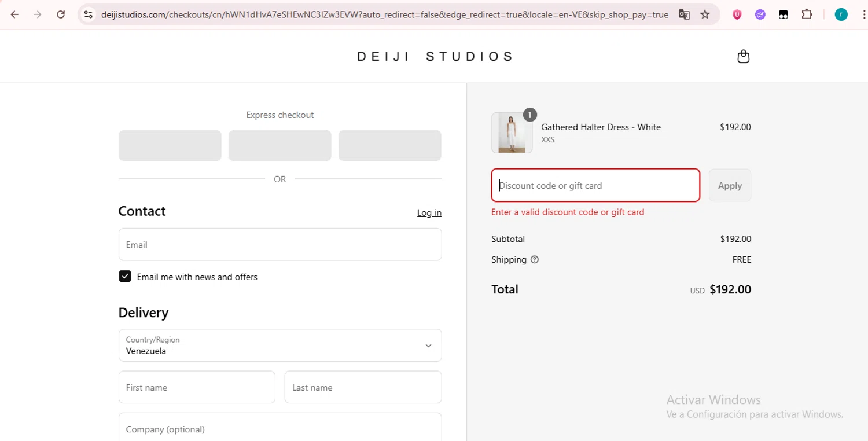
Task: Focus the Last name field
Action: (363, 387)
